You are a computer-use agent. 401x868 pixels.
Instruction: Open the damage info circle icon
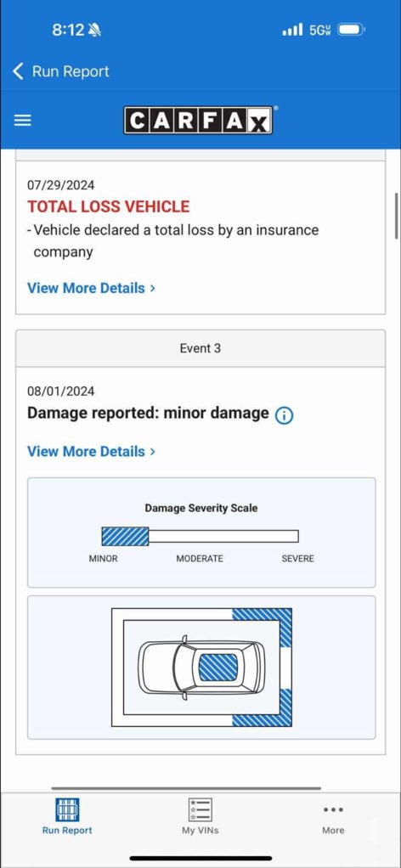(x=284, y=415)
